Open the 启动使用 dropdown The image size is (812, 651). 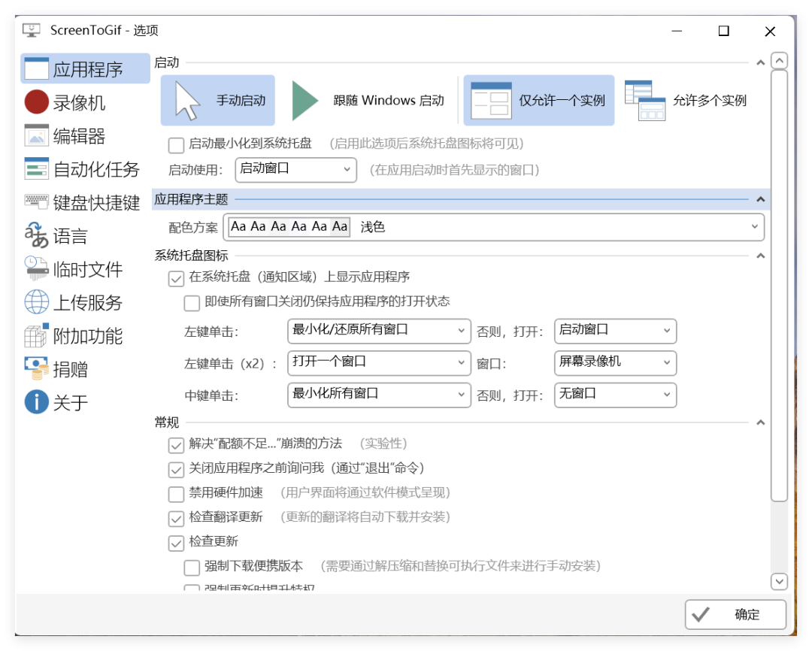click(x=295, y=169)
